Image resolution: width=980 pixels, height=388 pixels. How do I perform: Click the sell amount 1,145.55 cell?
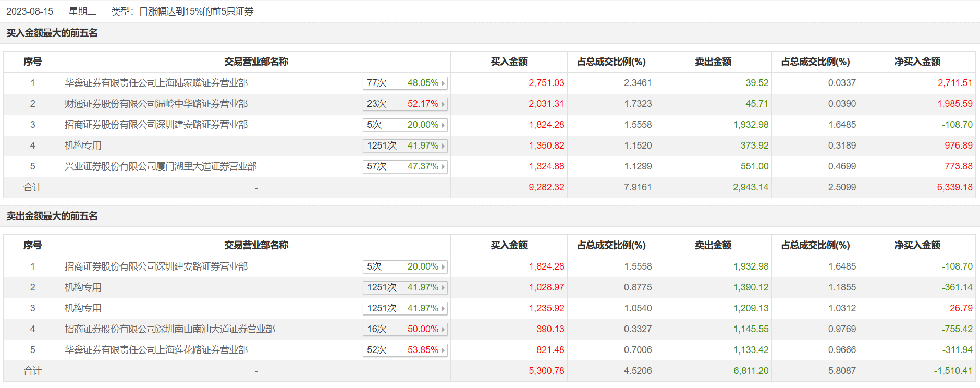751,329
